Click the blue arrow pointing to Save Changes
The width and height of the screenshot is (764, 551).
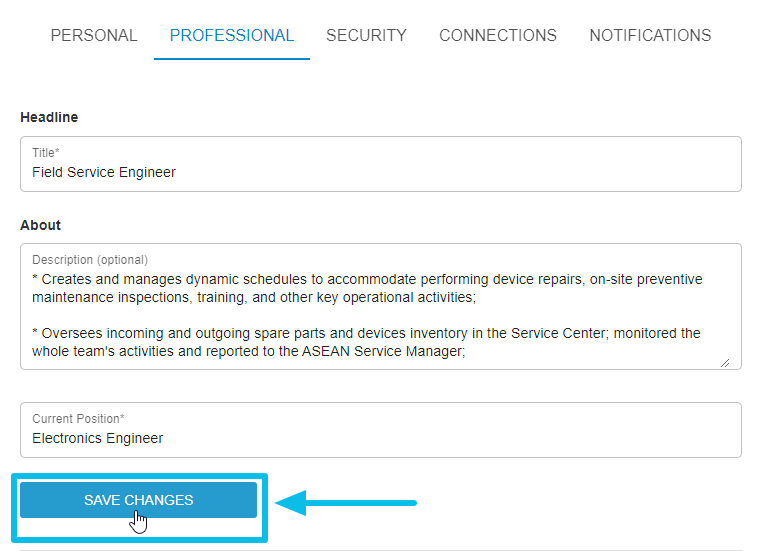tap(346, 503)
